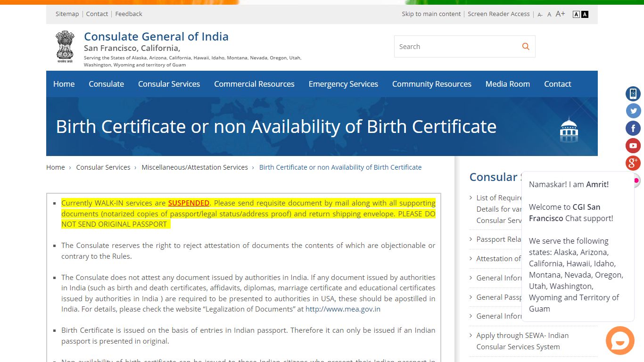The image size is (644, 362).
Task: Open the Facebook icon in side social bar
Action: coord(633,128)
